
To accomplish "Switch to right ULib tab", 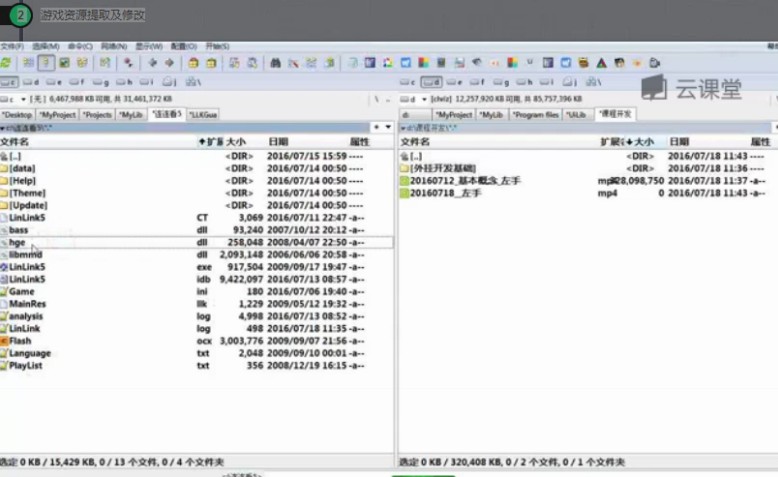I will tap(577, 115).
